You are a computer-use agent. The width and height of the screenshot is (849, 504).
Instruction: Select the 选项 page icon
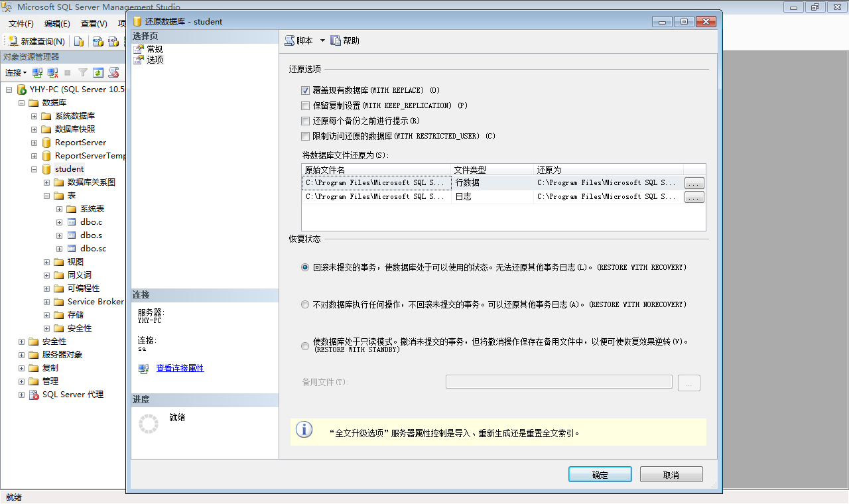[x=139, y=60]
